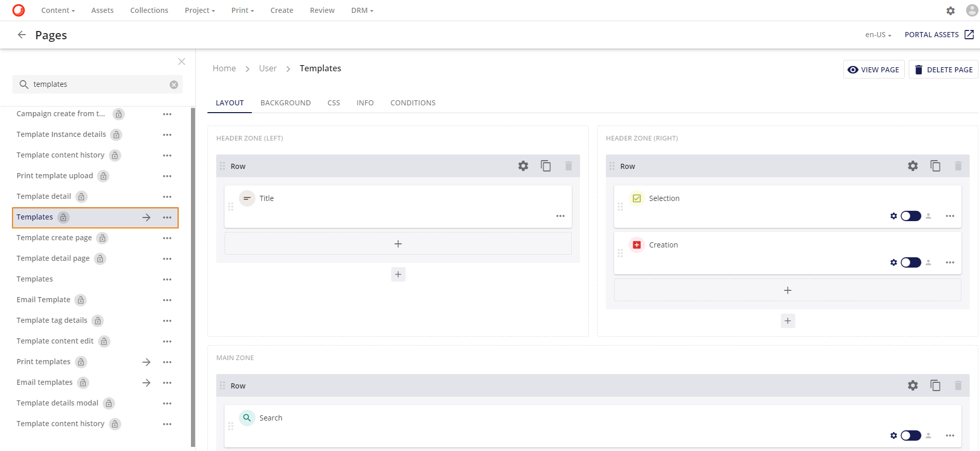The height and width of the screenshot is (451, 980).
Task: Click the user avatar icon
Action: coord(972,10)
